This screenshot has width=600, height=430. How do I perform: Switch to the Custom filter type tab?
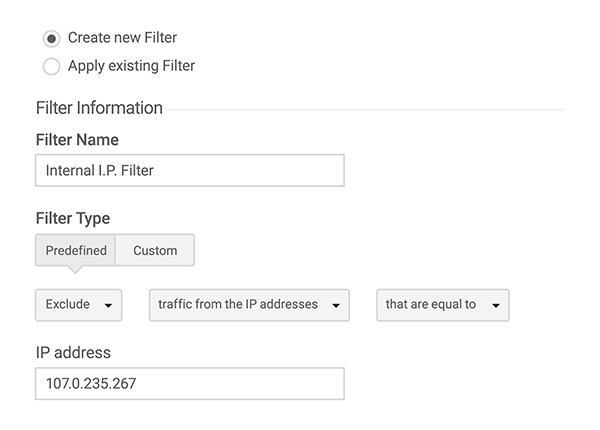(x=155, y=250)
